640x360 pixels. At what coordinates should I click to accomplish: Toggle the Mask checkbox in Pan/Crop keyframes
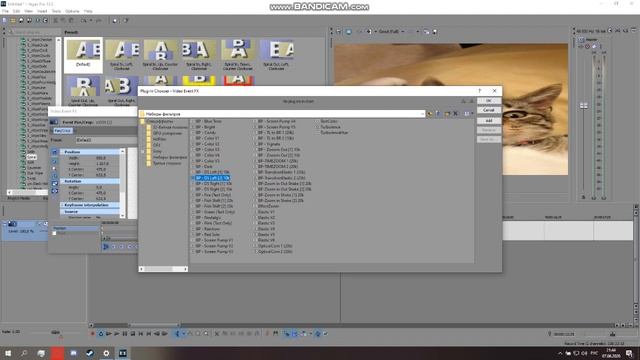(54, 233)
